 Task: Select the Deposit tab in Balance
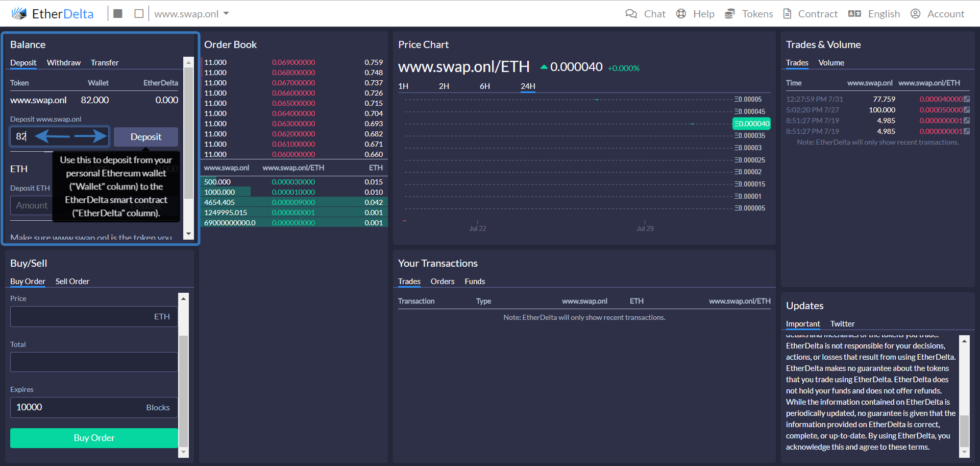tap(23, 63)
